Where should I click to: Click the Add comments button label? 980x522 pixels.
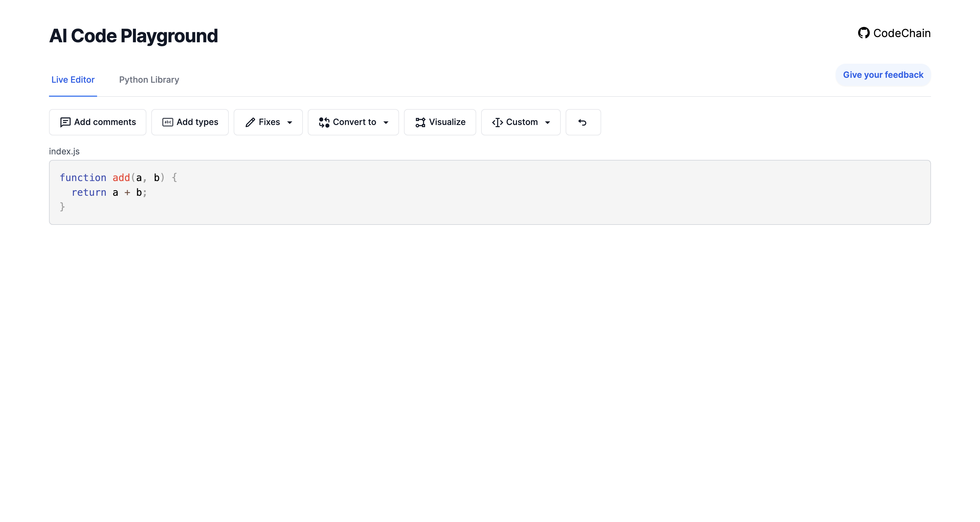105,122
